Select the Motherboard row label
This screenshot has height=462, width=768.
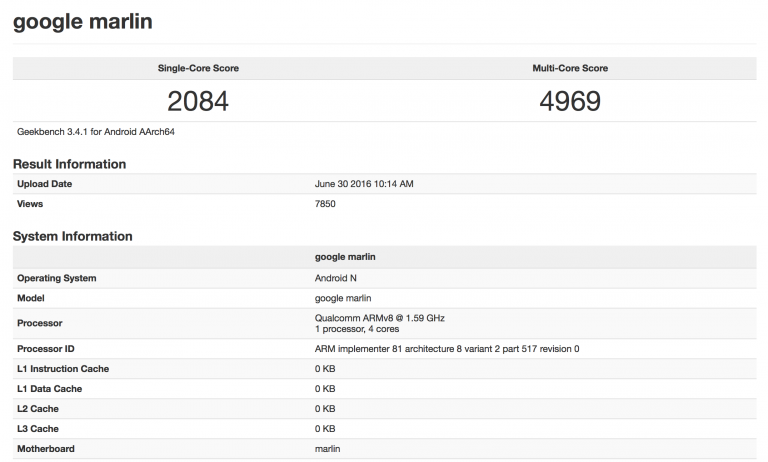point(46,449)
